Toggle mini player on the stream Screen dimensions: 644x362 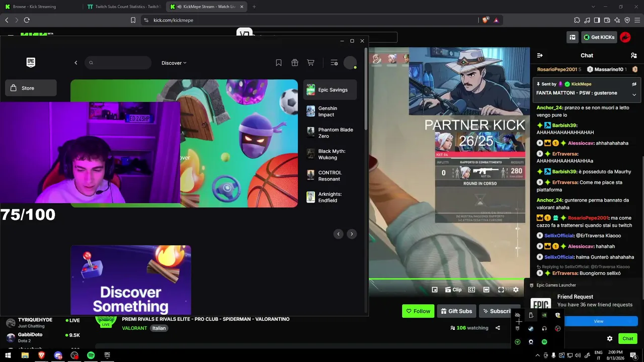[x=435, y=290]
